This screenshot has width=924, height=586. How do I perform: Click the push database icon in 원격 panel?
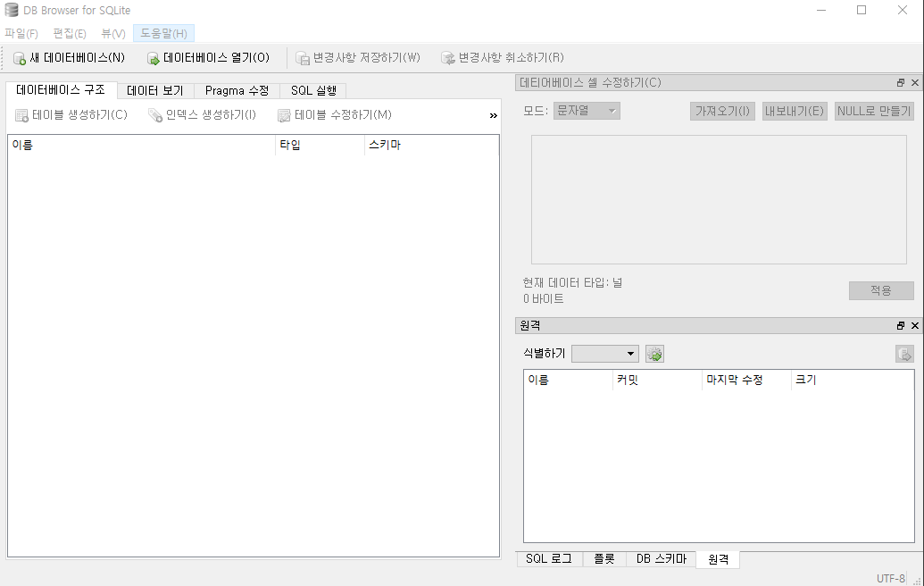click(x=904, y=354)
